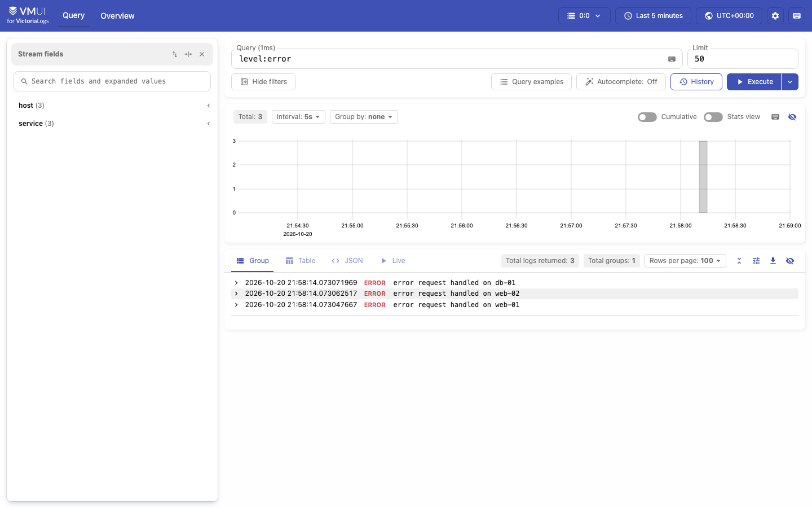The height and width of the screenshot is (508, 812).
Task: Toggle the Cumulative switch
Action: pos(647,117)
